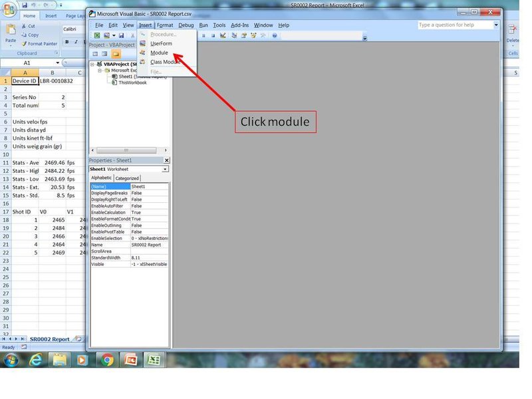Screen dimensions: 532x399
Task: Select ThisWorkbook in project tree
Action: click(132, 82)
